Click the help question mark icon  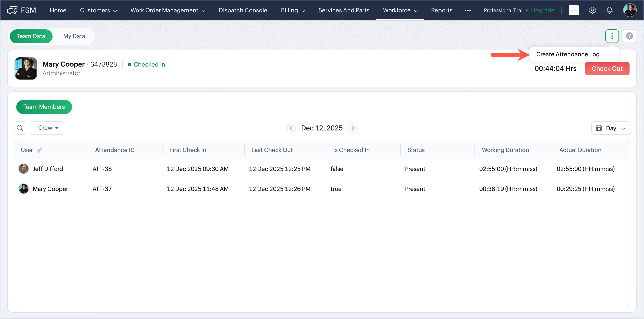629,36
